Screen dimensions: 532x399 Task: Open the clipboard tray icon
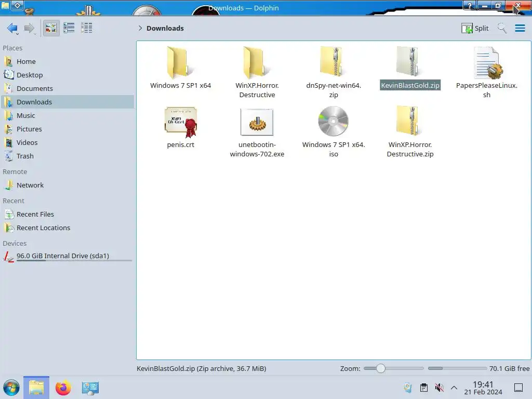(x=424, y=388)
